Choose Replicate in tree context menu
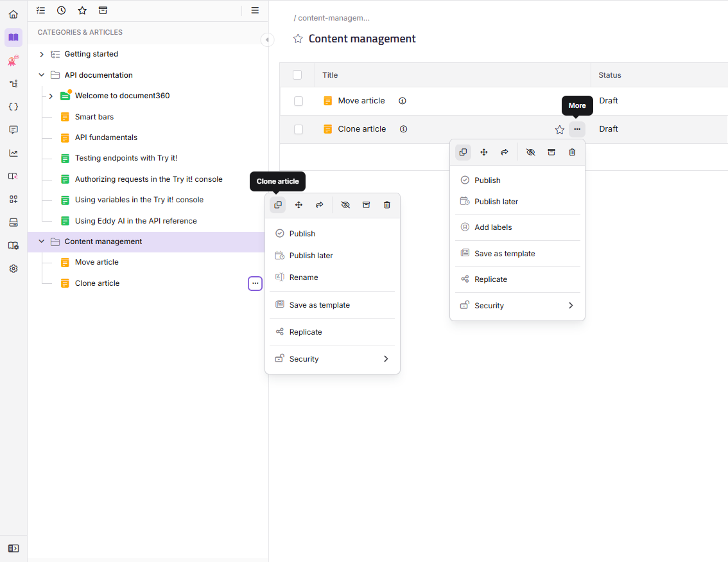728x562 pixels. coord(332,331)
